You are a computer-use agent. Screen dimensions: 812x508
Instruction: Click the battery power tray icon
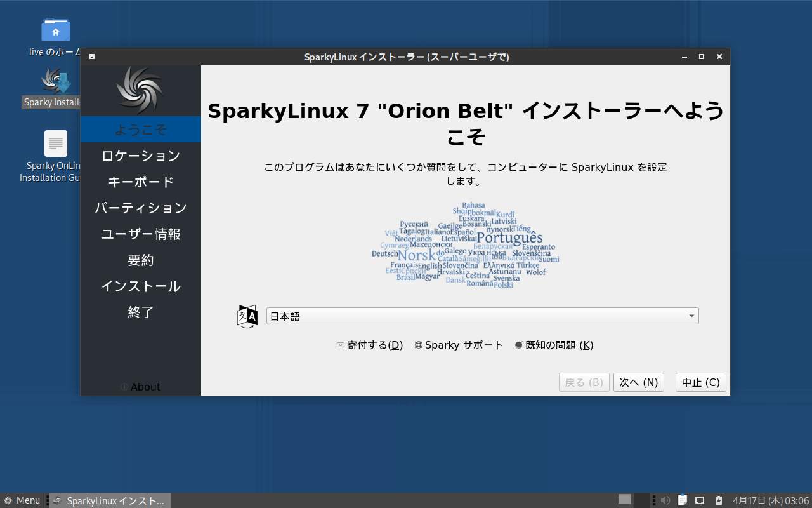719,500
